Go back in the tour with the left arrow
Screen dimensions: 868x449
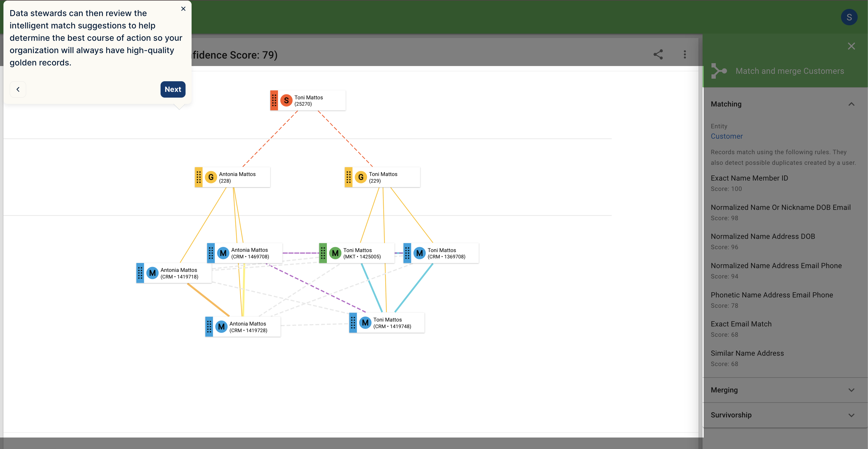tap(18, 89)
